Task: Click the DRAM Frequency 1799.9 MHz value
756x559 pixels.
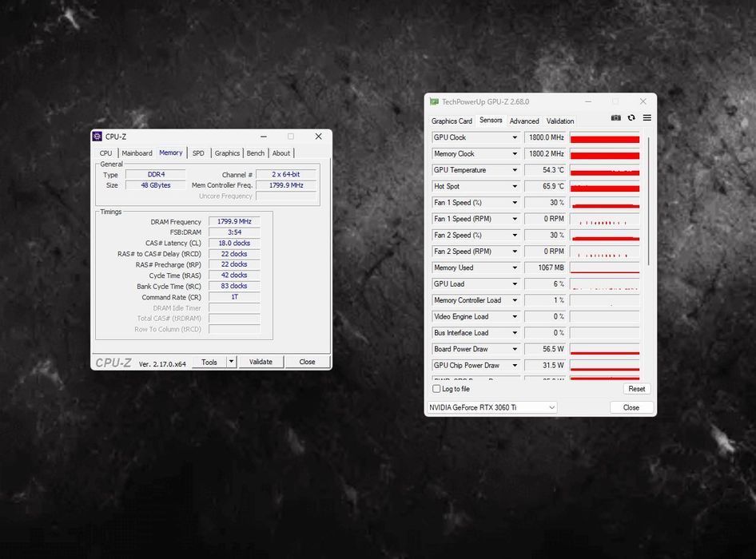Action: pyautogui.click(x=234, y=221)
